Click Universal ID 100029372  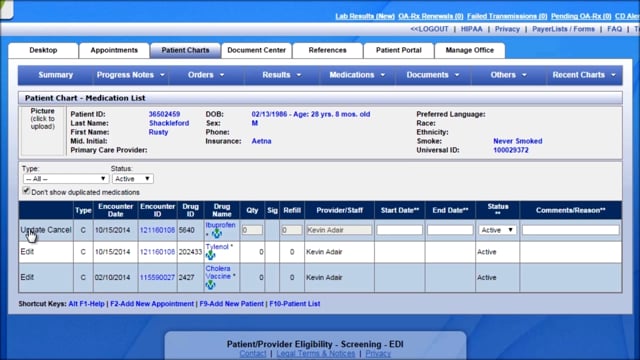(511, 150)
